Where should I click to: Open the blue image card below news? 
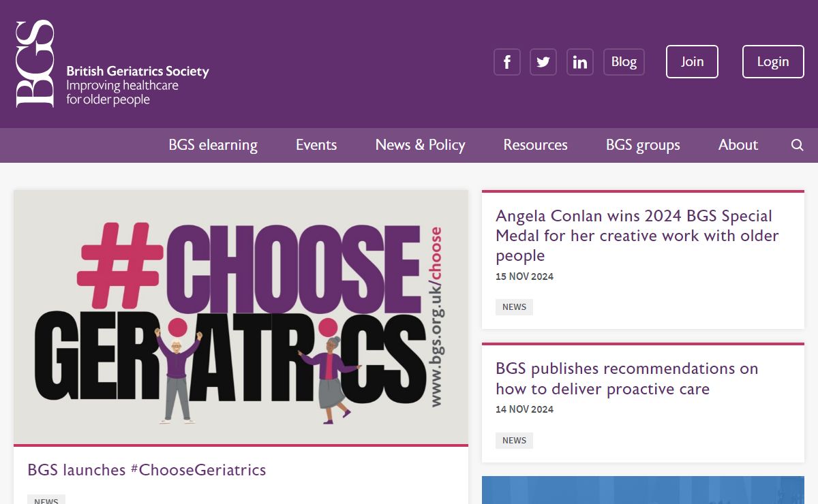(643, 490)
